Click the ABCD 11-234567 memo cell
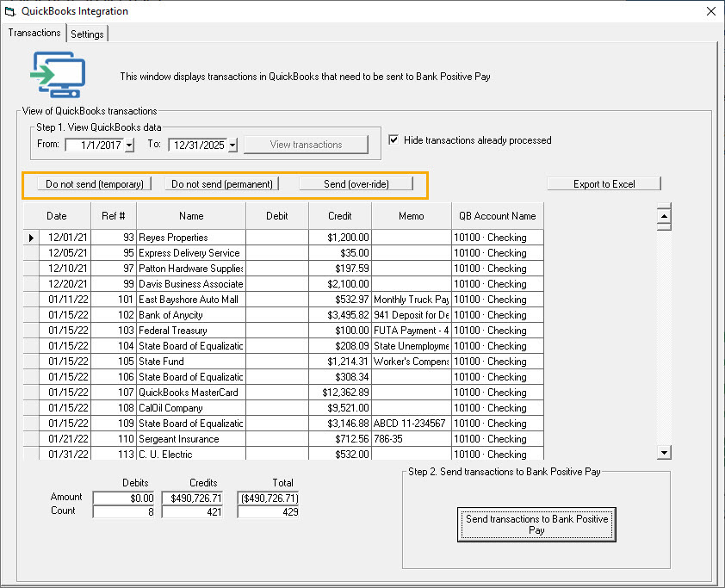 click(x=411, y=424)
